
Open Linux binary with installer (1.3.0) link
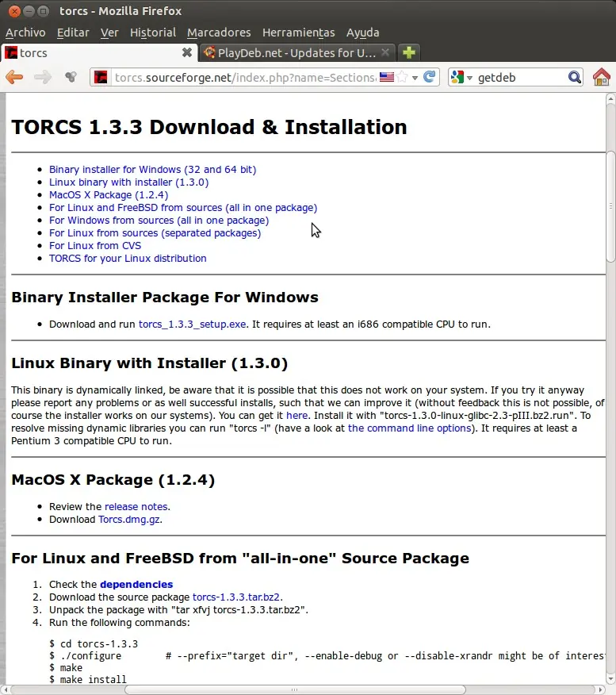click(x=128, y=182)
